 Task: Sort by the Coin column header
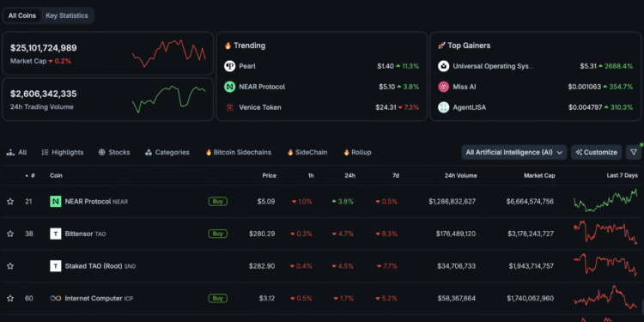pos(57,175)
